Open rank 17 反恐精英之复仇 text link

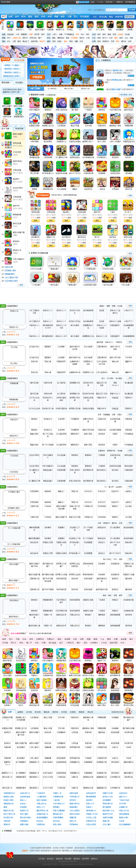pyautogui.click(x=10, y=270)
